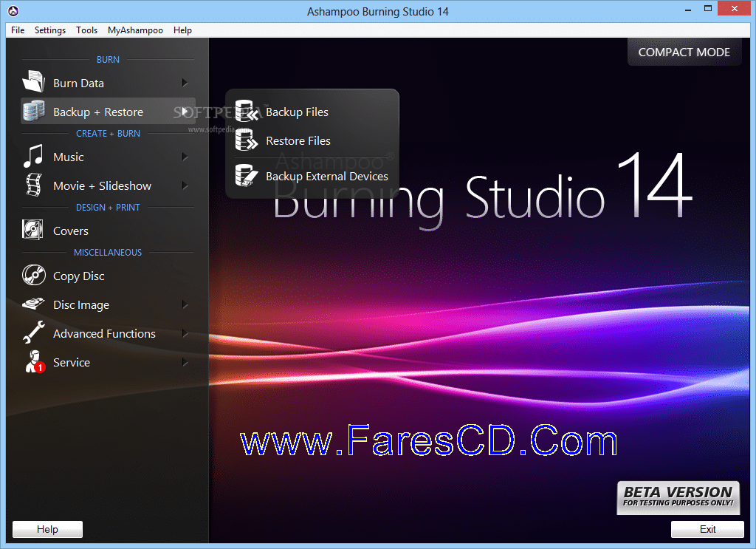Click the Music note icon
The width and height of the screenshot is (756, 549).
(33, 157)
